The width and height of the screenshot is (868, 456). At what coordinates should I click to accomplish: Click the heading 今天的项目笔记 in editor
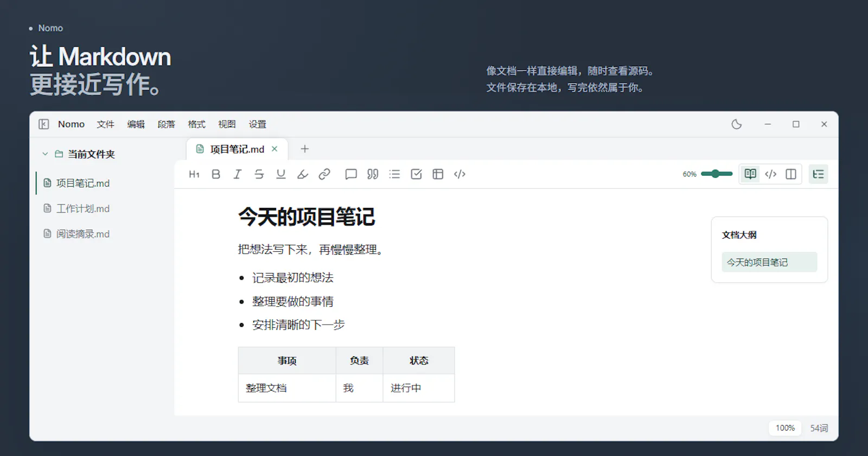[307, 217]
